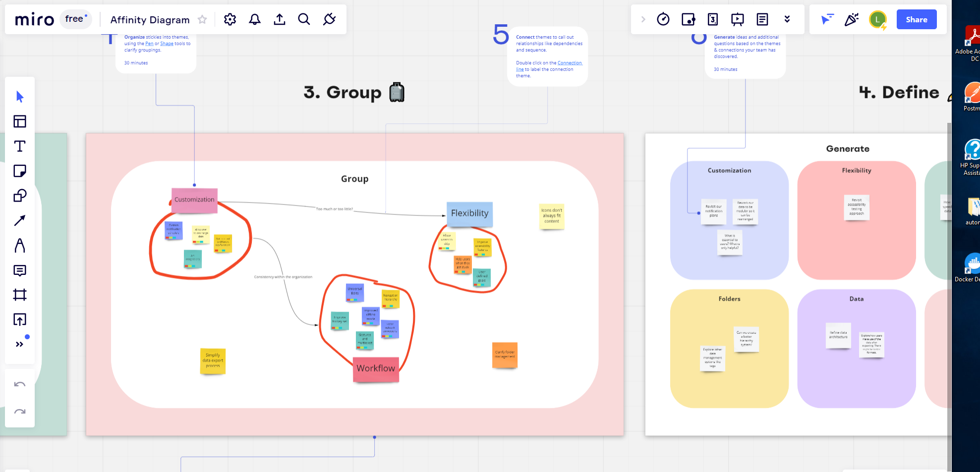The image size is (980, 472).
Task: Open the notifications bell
Action: (255, 19)
